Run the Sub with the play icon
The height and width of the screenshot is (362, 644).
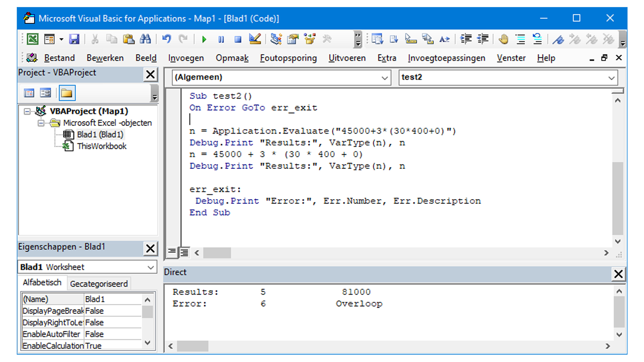coord(204,40)
